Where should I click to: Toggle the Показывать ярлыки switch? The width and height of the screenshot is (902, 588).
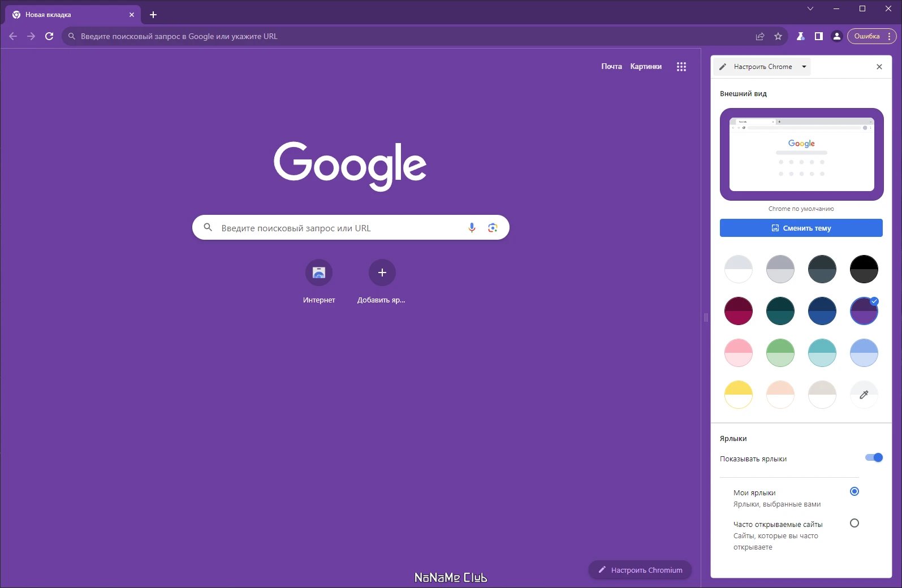coord(874,458)
